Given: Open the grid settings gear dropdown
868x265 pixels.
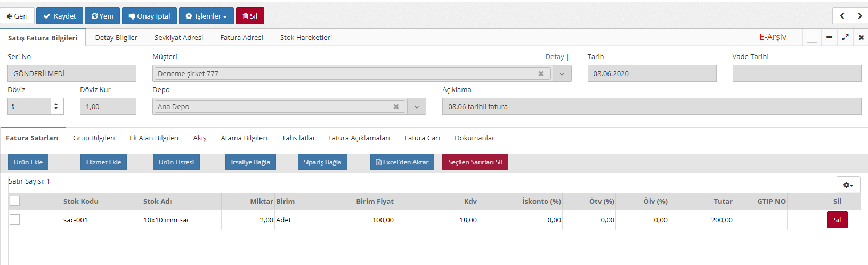Looking at the screenshot, I should [x=848, y=185].
